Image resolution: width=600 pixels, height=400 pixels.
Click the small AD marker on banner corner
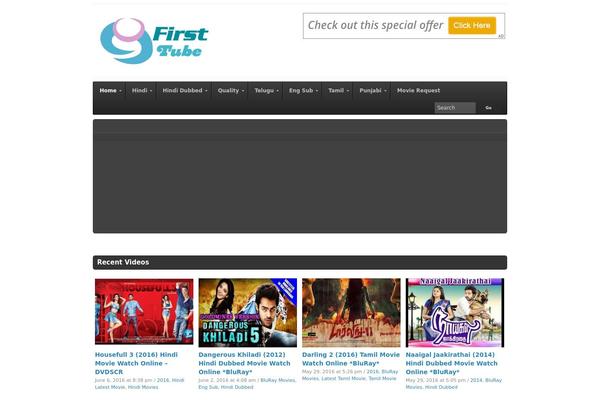click(x=501, y=36)
